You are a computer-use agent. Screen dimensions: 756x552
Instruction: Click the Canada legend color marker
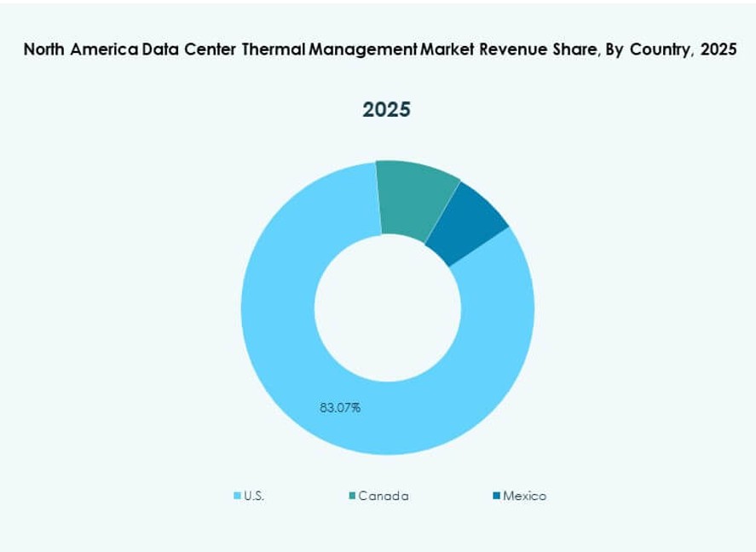click(x=352, y=493)
